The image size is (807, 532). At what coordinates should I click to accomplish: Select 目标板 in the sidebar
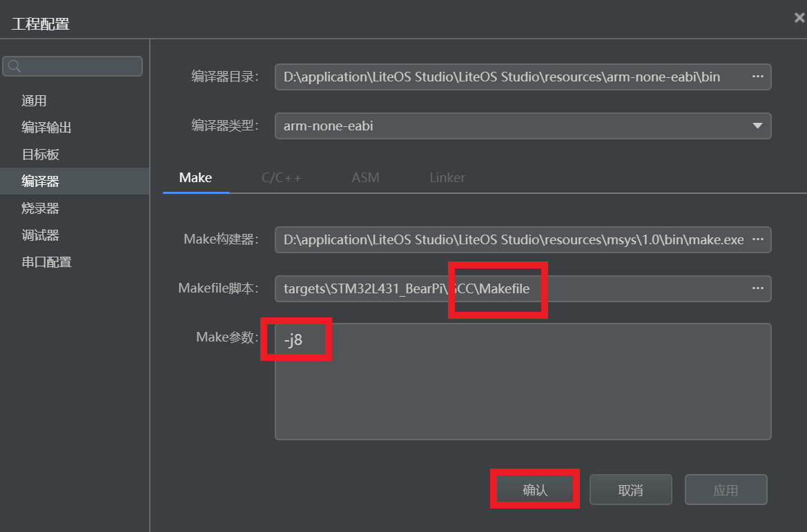(75, 155)
